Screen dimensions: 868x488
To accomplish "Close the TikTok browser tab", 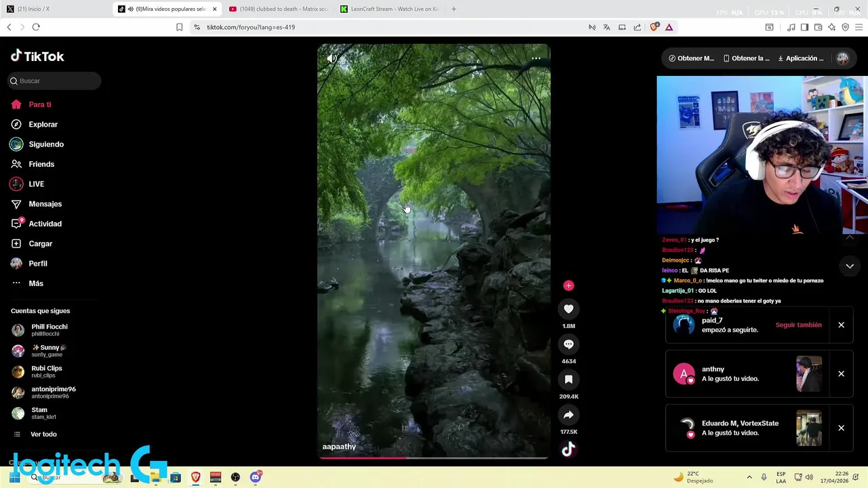I will point(214,9).
